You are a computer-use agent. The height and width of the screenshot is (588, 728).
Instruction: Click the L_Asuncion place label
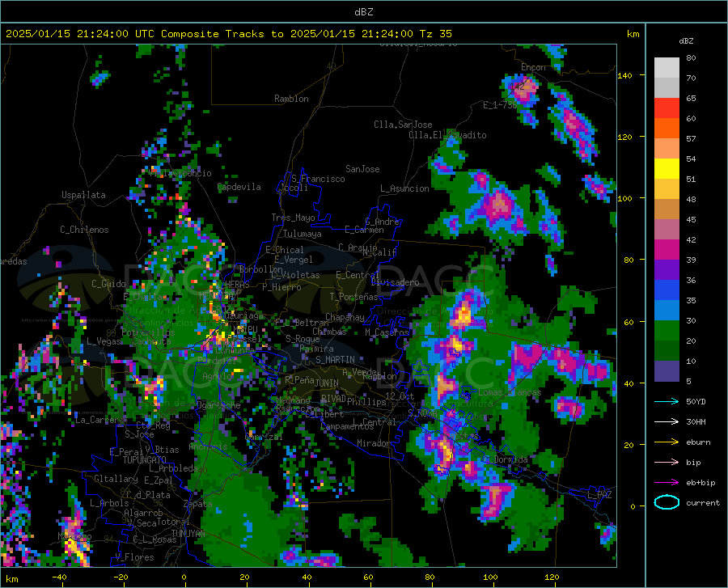click(404, 188)
